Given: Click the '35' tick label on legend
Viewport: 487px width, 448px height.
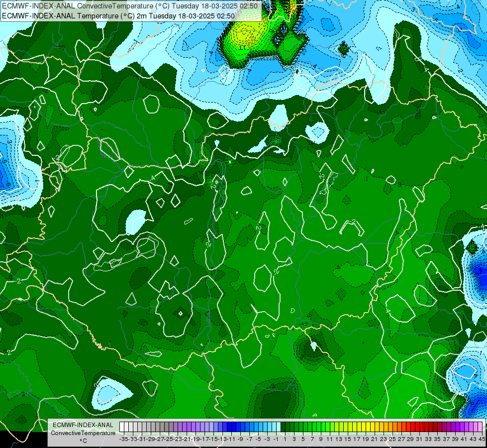Looking at the screenshot, I should pos(437,439).
